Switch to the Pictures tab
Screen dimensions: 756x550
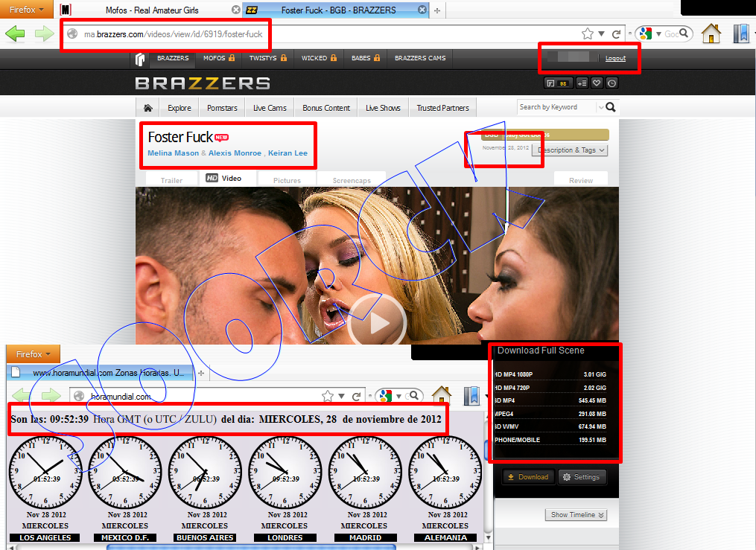click(287, 180)
